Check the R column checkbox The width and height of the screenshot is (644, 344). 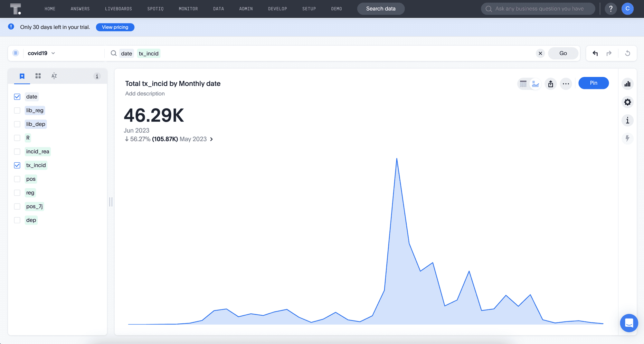[17, 138]
